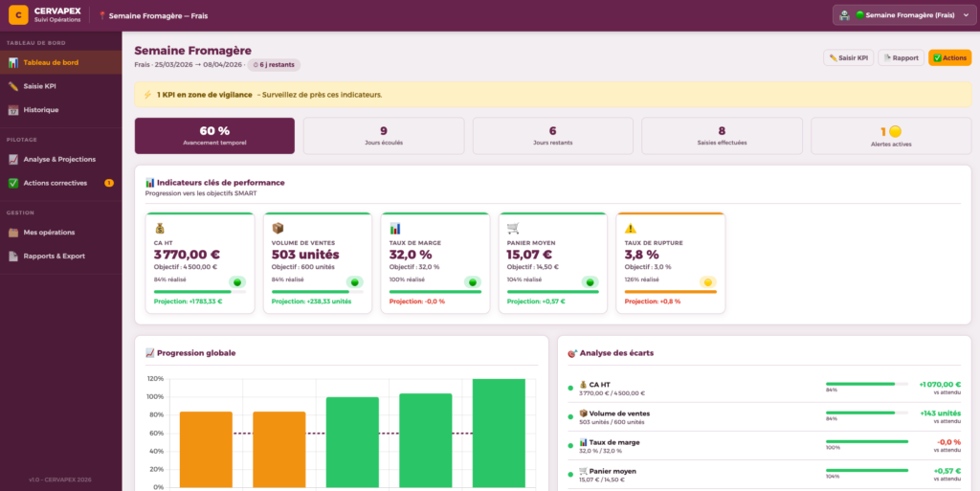The image size is (980, 491).
Task: Click the Rapport button
Action: tap(901, 57)
